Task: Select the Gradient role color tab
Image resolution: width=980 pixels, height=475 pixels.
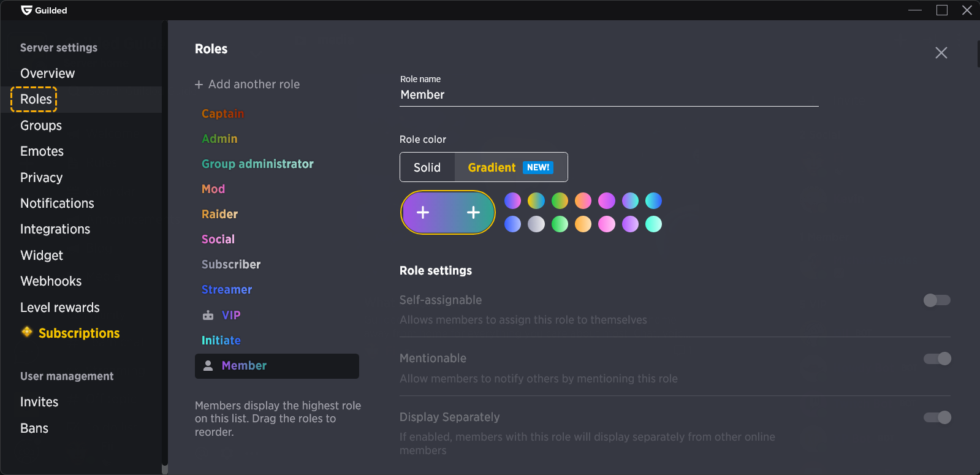Action: 511,167
